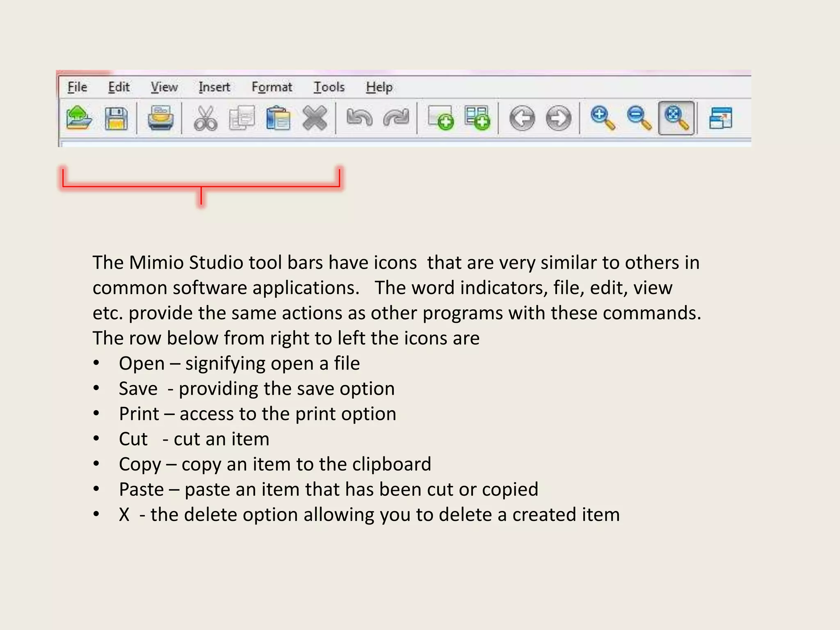This screenshot has height=630, width=840.
Task: Click the window view icon at toolbar end
Action: click(x=721, y=118)
